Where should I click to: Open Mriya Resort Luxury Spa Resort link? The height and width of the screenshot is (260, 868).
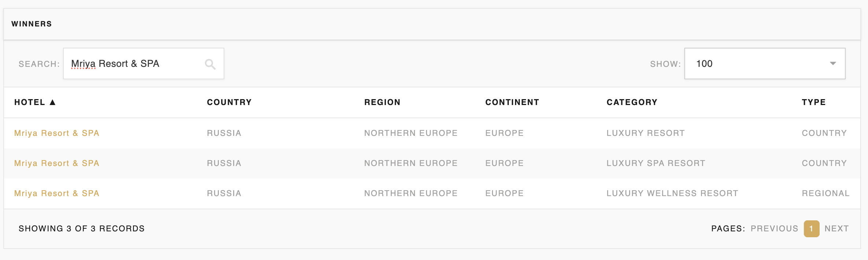pyautogui.click(x=56, y=163)
